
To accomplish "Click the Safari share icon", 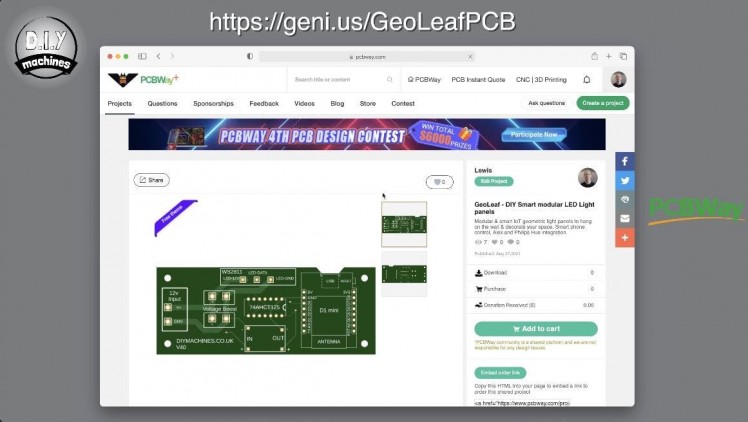I will (x=594, y=56).
